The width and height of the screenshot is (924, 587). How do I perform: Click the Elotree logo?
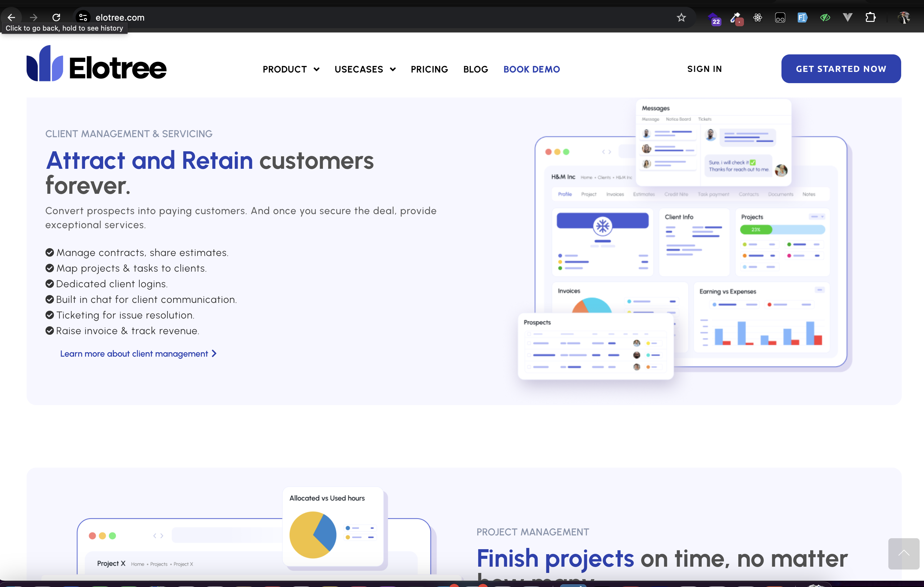click(96, 63)
